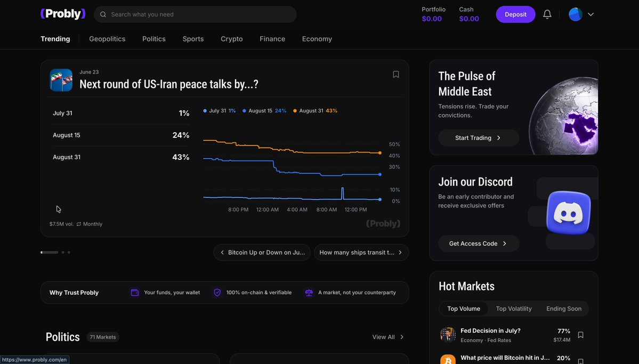Screen dimensions: 639x364
Task: Select the Top Volume option
Action: (464, 309)
